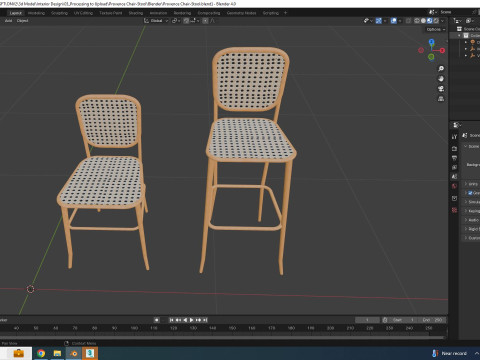Click the red X axis on navigation gizmo

click(442, 50)
